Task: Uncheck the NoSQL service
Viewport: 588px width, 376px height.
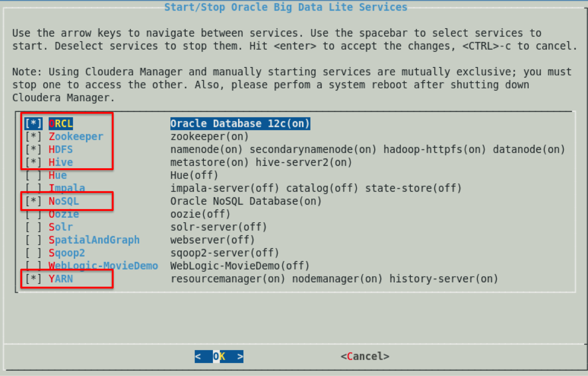Action: click(x=33, y=201)
